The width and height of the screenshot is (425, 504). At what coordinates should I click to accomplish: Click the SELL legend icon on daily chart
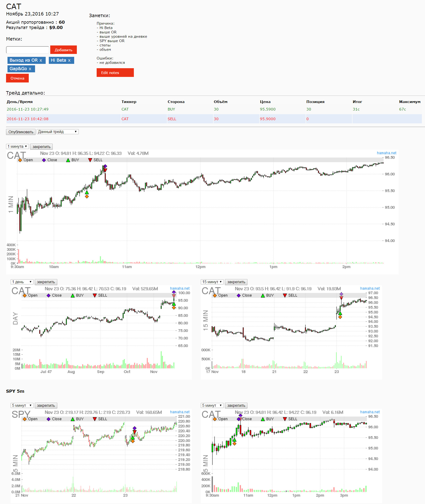tap(95, 296)
